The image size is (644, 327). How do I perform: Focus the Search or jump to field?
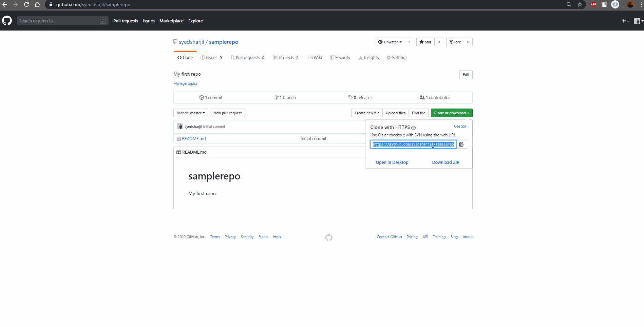59,21
